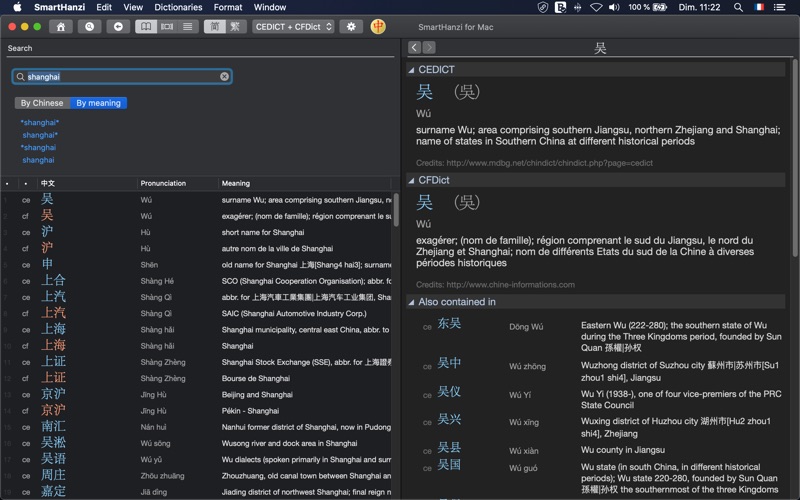
Task: Click the round 中 badge icon
Action: [379, 26]
